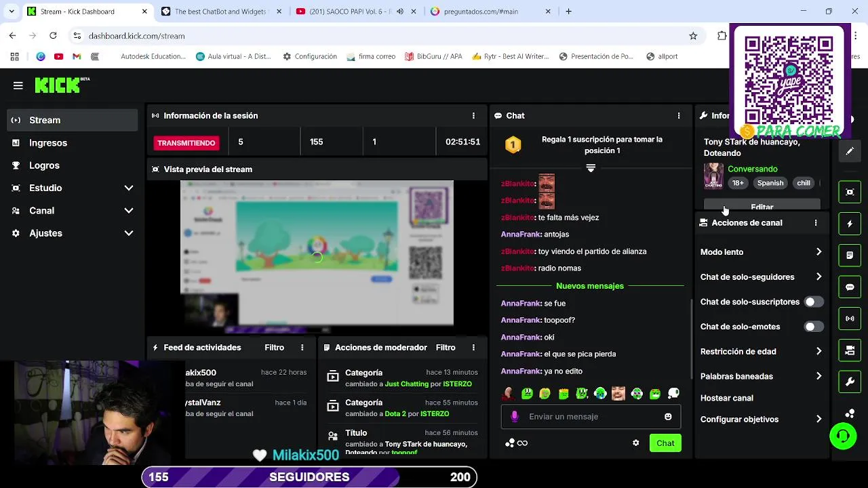
Task: Open the Chrome tab search dropdown
Action: coord(12,12)
